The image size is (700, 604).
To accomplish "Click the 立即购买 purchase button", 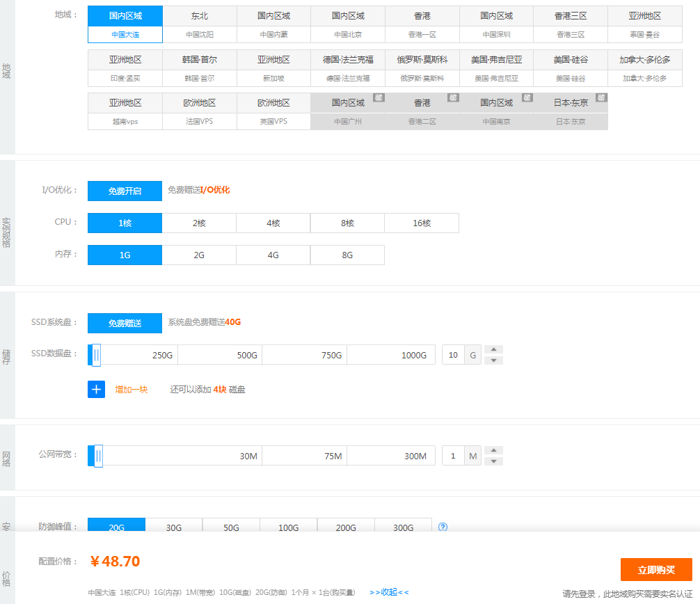I will (x=654, y=569).
